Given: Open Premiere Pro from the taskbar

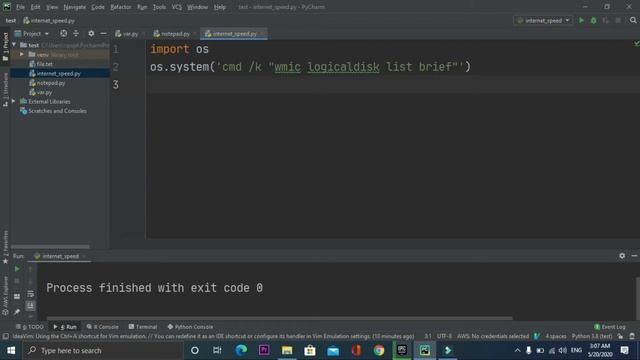Looking at the screenshot, I should 264,350.
